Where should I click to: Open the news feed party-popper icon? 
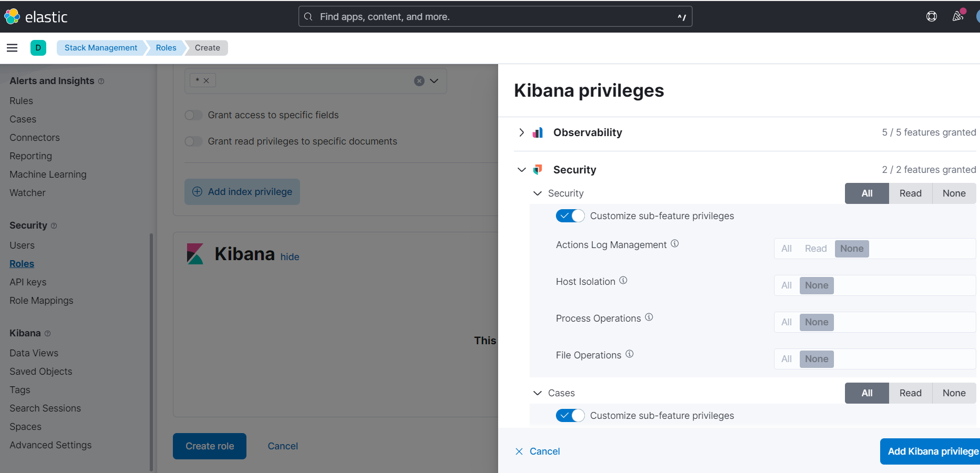point(957,16)
